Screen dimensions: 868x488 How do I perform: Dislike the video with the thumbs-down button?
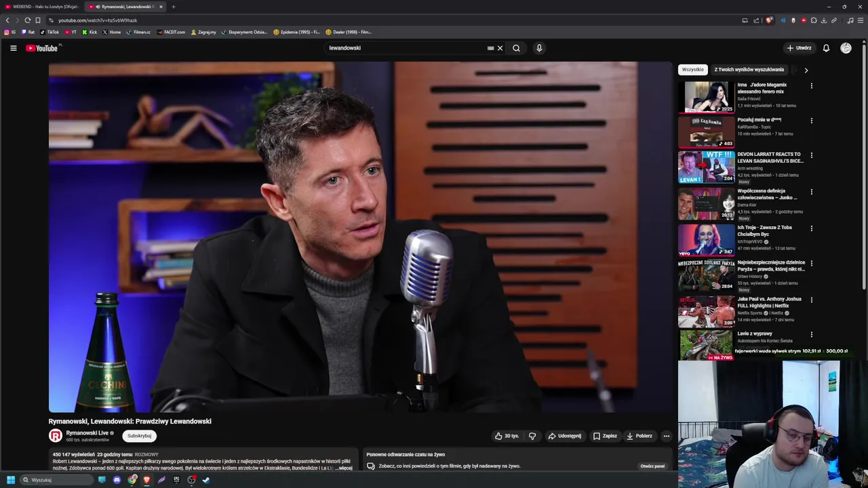pos(532,436)
